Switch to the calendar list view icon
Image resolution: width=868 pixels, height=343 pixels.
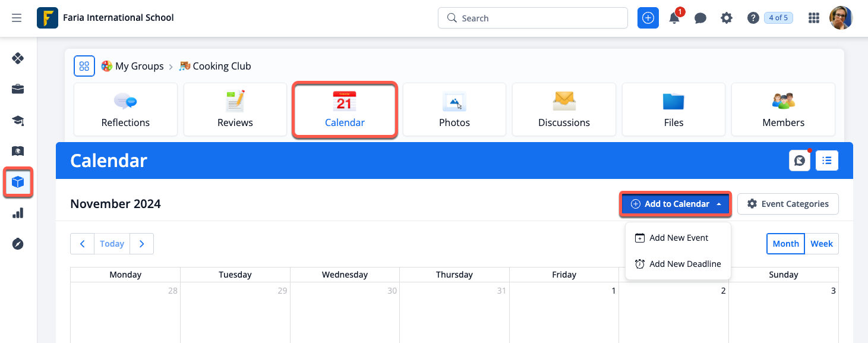(827, 161)
